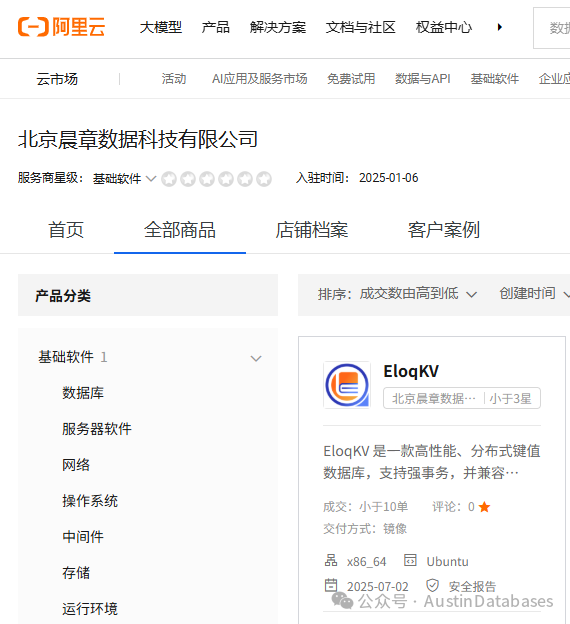Select the 运行环境 subcategory
This screenshot has width=570, height=624.
(x=90, y=609)
